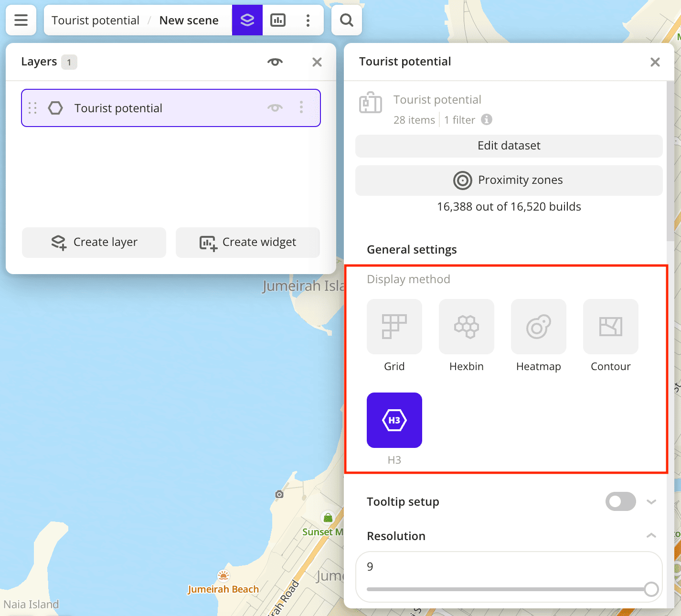Click the Edit dataset button
This screenshot has height=616, width=681.
tap(509, 146)
